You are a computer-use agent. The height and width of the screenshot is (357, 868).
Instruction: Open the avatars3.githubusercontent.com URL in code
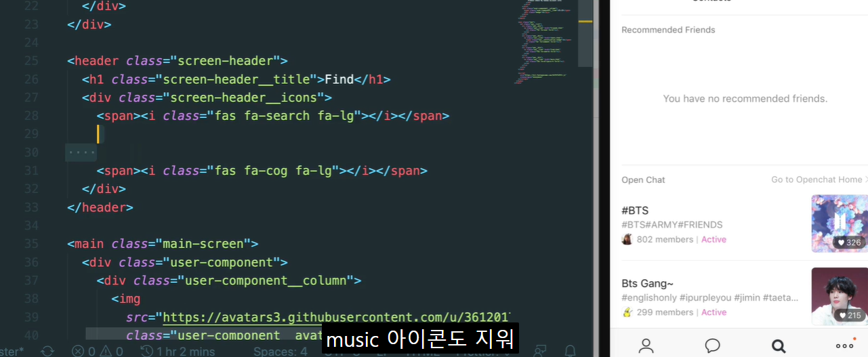pos(336,317)
